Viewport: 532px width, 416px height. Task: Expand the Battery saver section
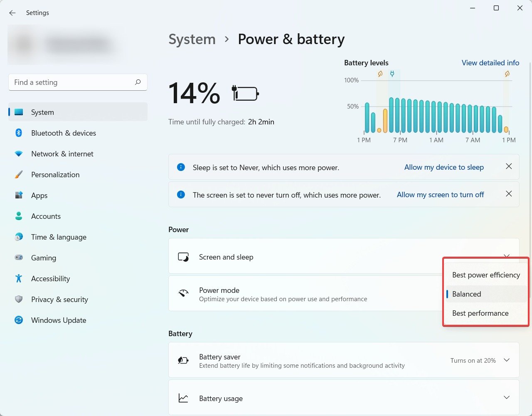(507, 360)
